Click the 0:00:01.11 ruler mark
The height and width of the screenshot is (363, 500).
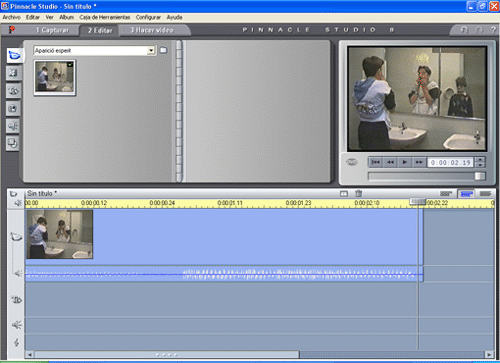click(x=230, y=203)
